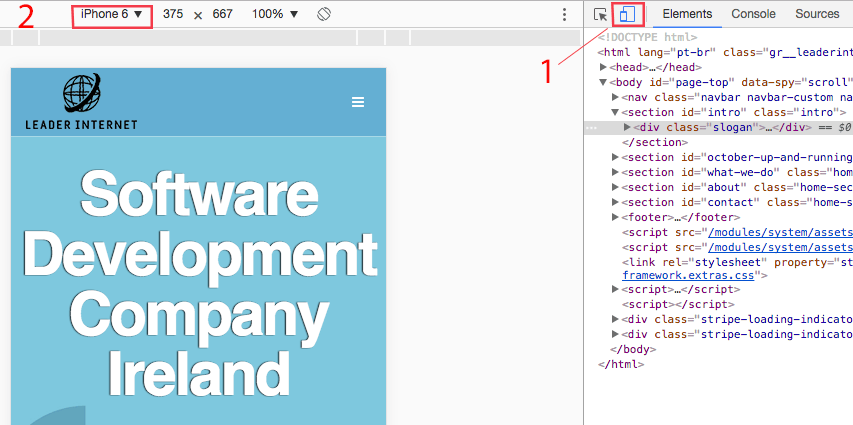Image resolution: width=853 pixels, height=425 pixels.
Task: Open the 100% zoom dropdown
Action: 275,14
